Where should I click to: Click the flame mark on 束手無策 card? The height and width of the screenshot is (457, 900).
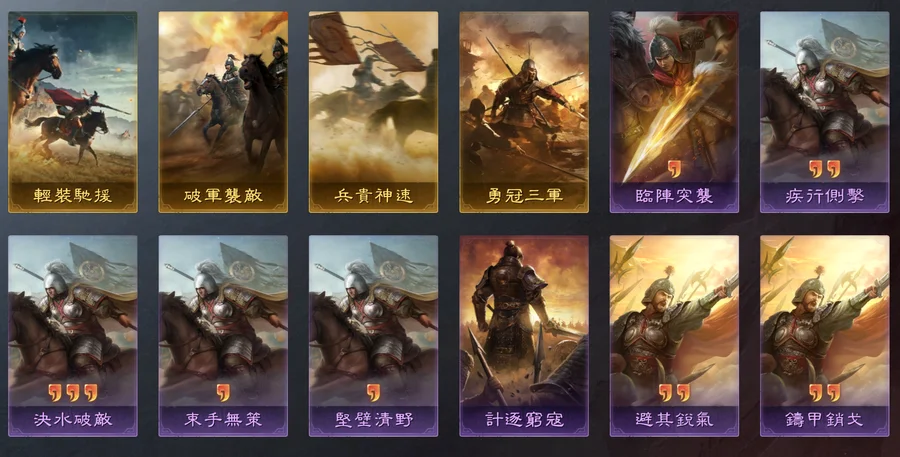(223, 393)
